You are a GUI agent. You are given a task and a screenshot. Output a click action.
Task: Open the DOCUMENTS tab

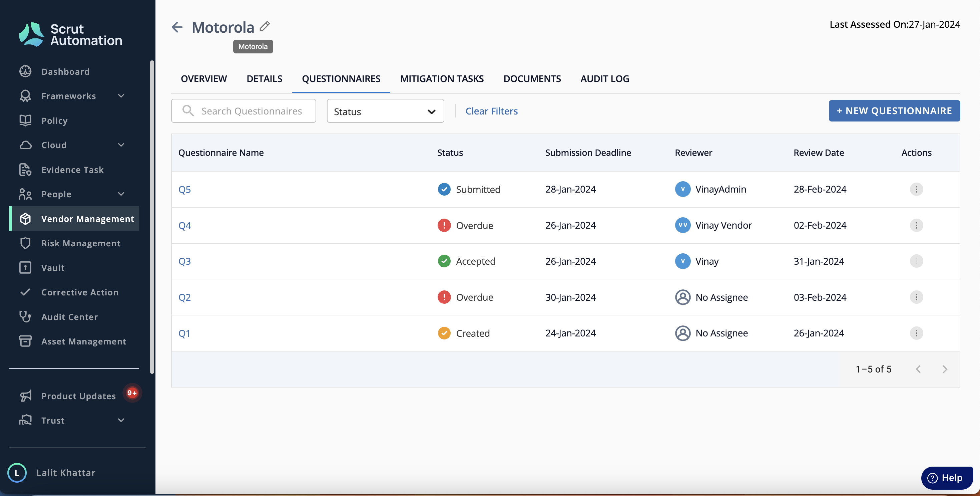point(532,79)
